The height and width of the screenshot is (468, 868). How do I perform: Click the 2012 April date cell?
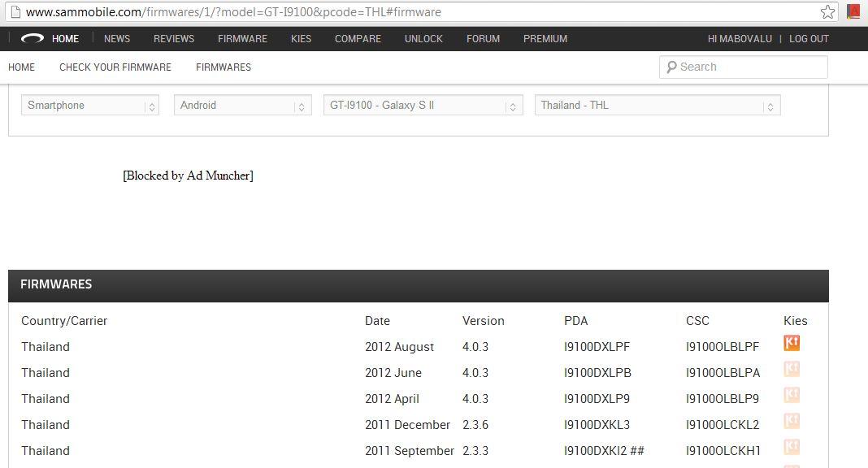pos(392,399)
